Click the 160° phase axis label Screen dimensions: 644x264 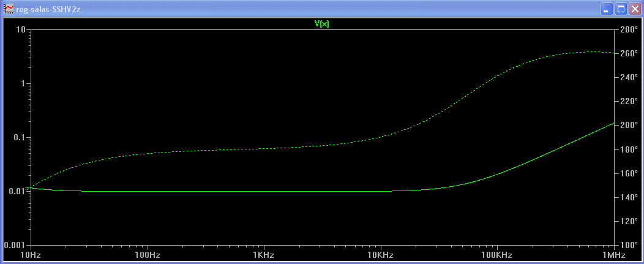pos(629,173)
